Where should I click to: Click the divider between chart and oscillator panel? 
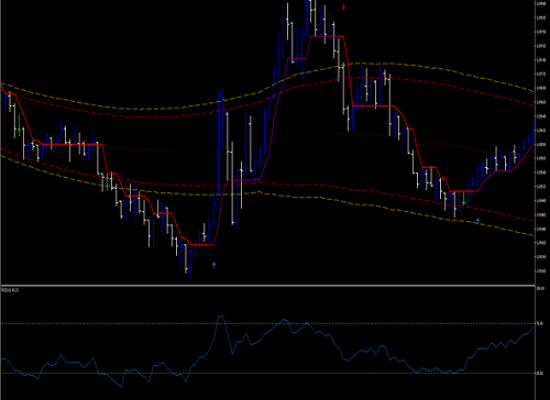pyautogui.click(x=268, y=286)
